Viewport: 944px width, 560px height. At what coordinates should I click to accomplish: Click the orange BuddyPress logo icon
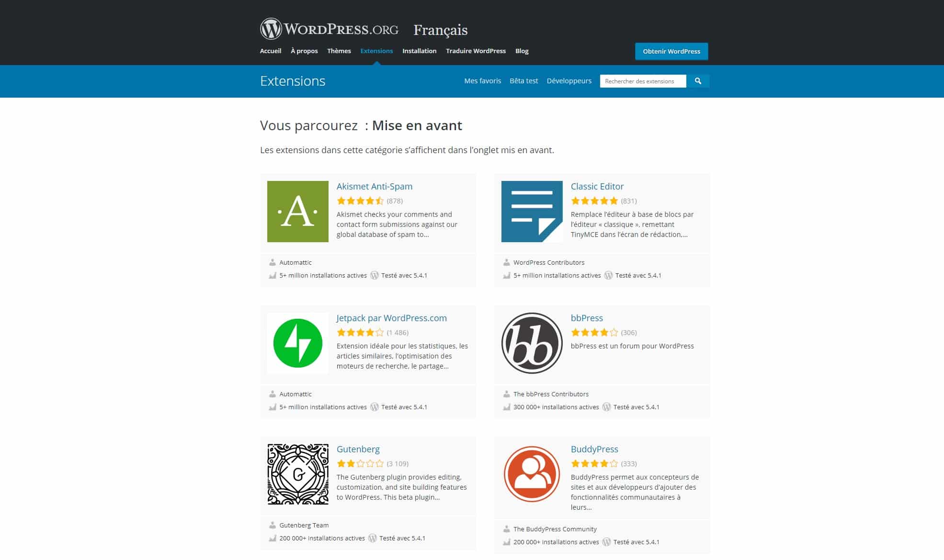pyautogui.click(x=532, y=474)
